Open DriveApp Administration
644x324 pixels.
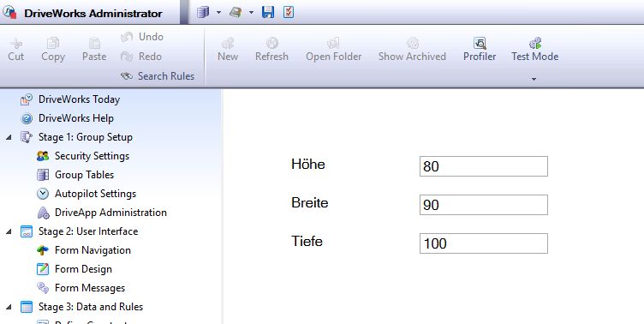tap(102, 213)
